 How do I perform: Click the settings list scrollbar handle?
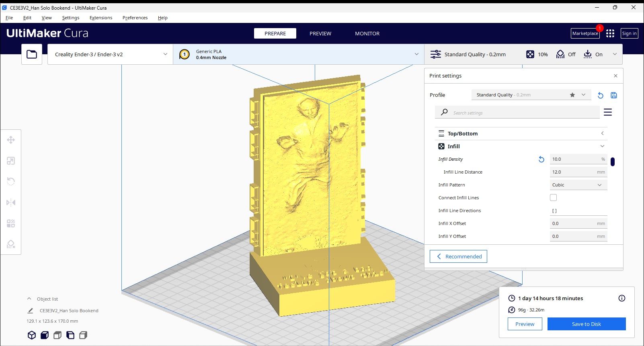(613, 162)
